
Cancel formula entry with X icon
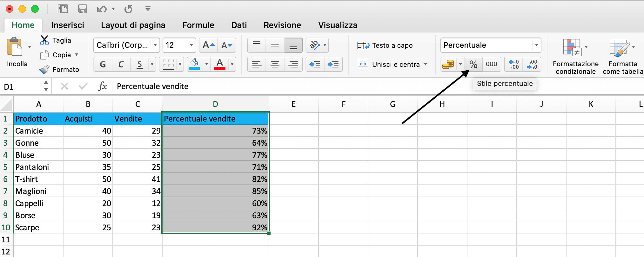(x=64, y=86)
